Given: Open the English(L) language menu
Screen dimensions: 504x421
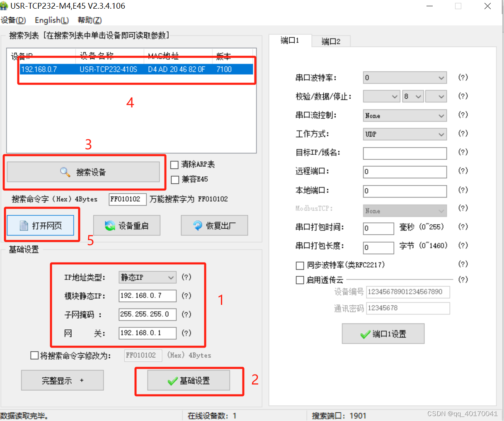Looking at the screenshot, I should [x=51, y=20].
